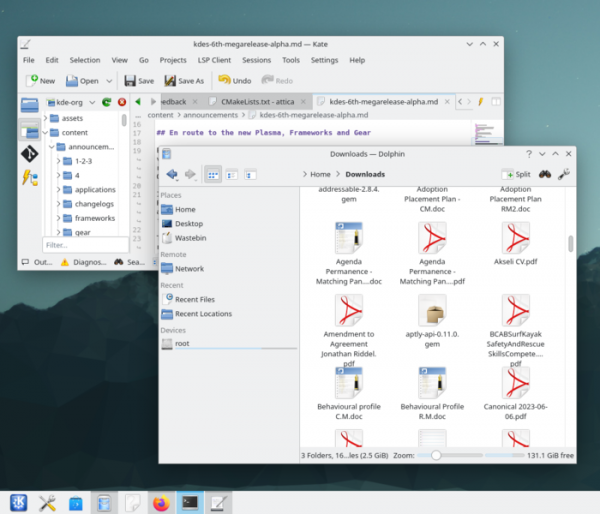Open the KDE application launcher

click(17, 502)
